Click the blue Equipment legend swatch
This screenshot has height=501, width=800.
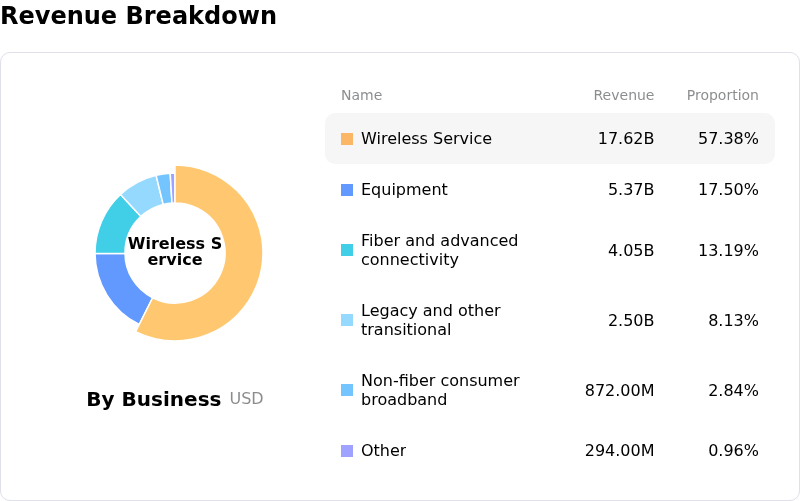[347, 190]
